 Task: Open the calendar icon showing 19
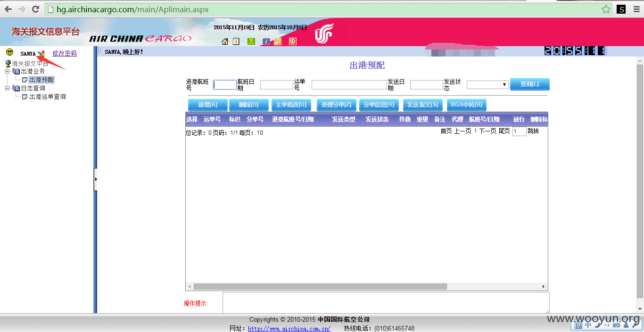[236, 41]
